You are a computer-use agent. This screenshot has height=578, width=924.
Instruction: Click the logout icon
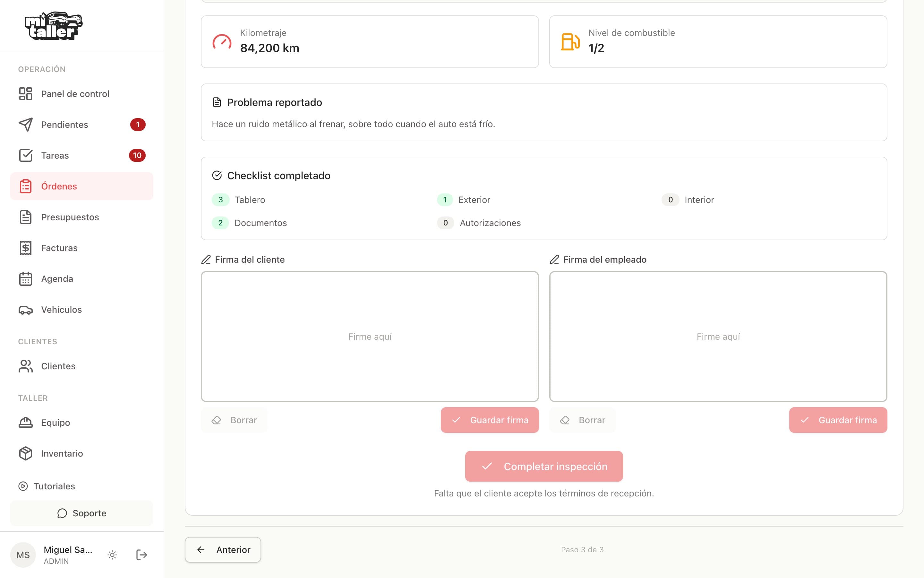coord(142,555)
